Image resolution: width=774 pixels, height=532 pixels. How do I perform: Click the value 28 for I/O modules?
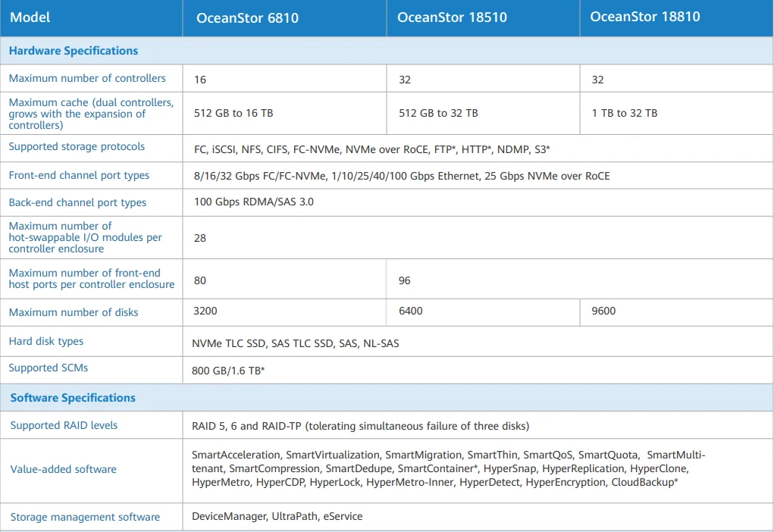tap(200, 238)
